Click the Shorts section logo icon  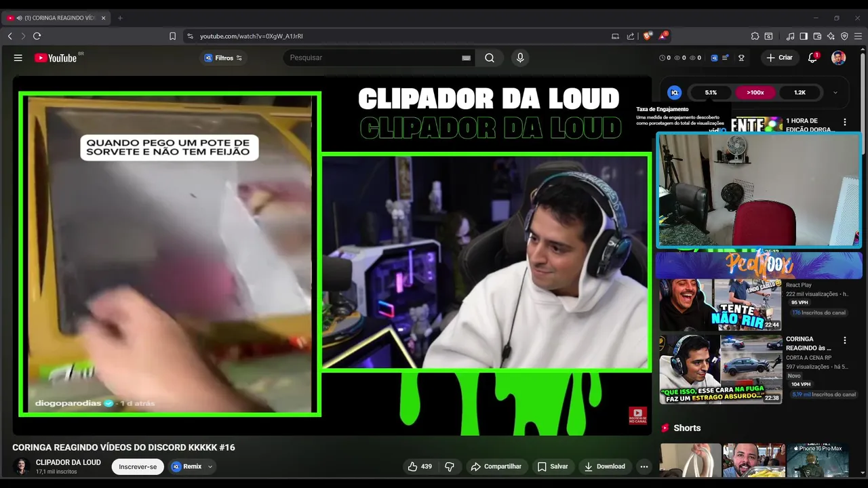point(665,428)
